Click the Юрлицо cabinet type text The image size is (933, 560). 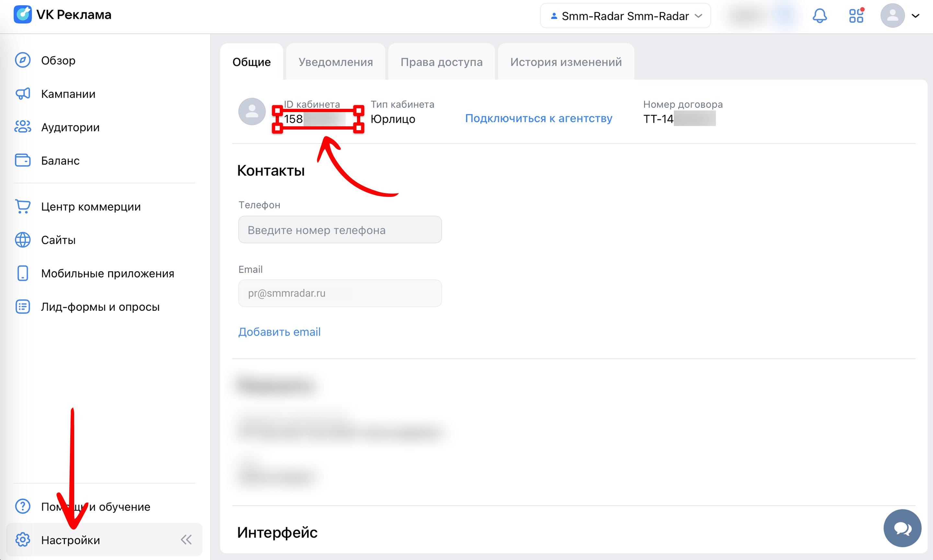(393, 119)
